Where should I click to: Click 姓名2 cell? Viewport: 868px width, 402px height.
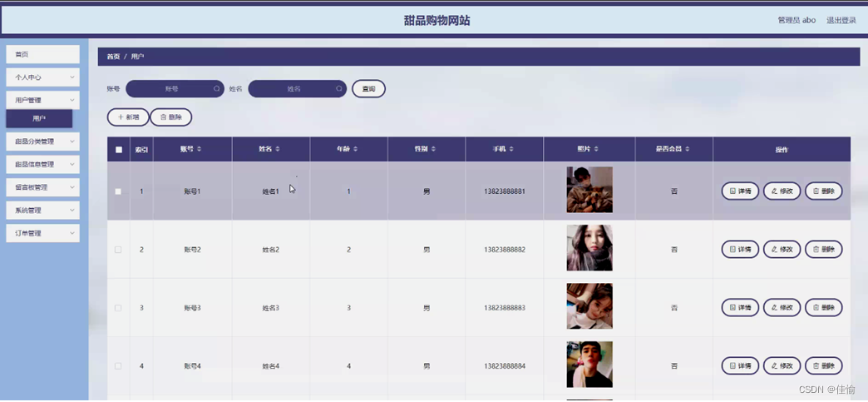pyautogui.click(x=271, y=250)
